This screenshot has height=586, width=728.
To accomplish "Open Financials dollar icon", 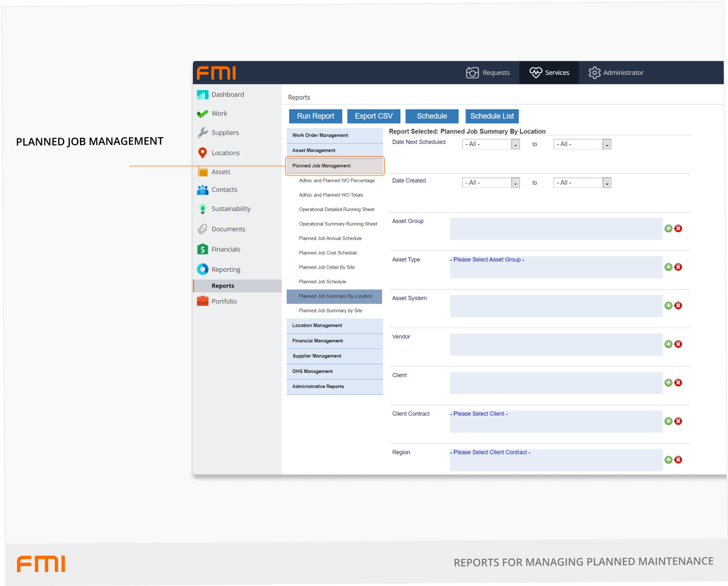I will tap(202, 249).
